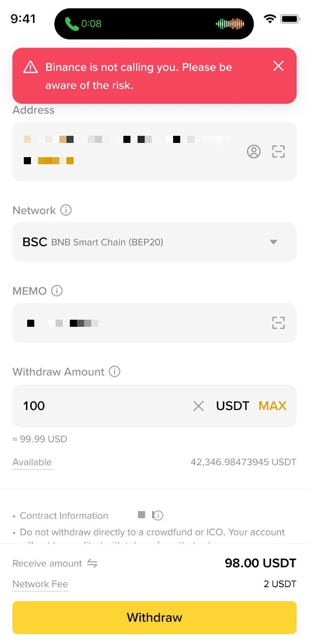Viewport: 309px width, 644px height.
Task: Expand the BSC network dropdown arrow
Action: tap(273, 242)
